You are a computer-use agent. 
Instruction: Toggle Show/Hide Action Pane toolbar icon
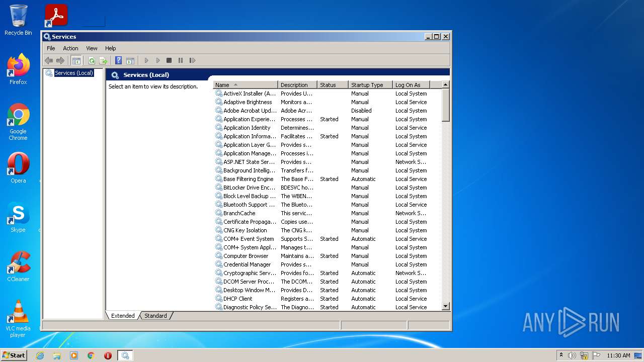coord(130,60)
